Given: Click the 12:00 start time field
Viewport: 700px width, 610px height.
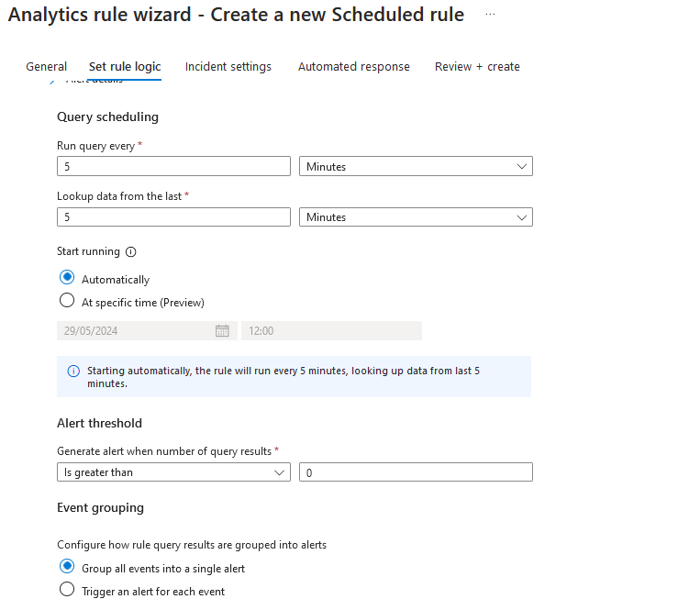Looking at the screenshot, I should tap(331, 331).
